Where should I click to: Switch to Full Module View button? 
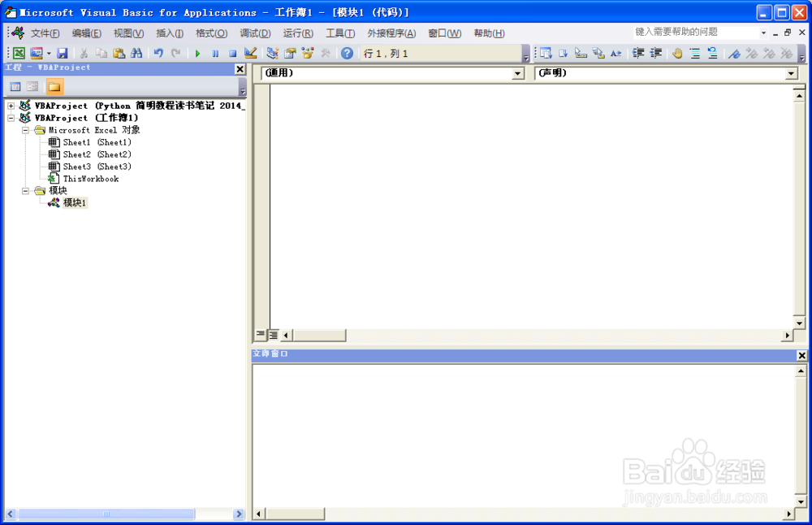[x=273, y=335]
